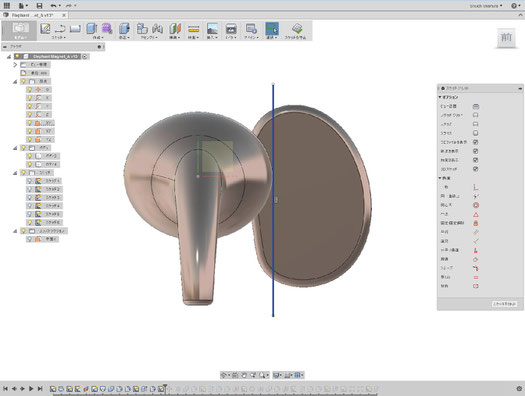
Task: Collapse the Construction folder
Action: [15, 231]
